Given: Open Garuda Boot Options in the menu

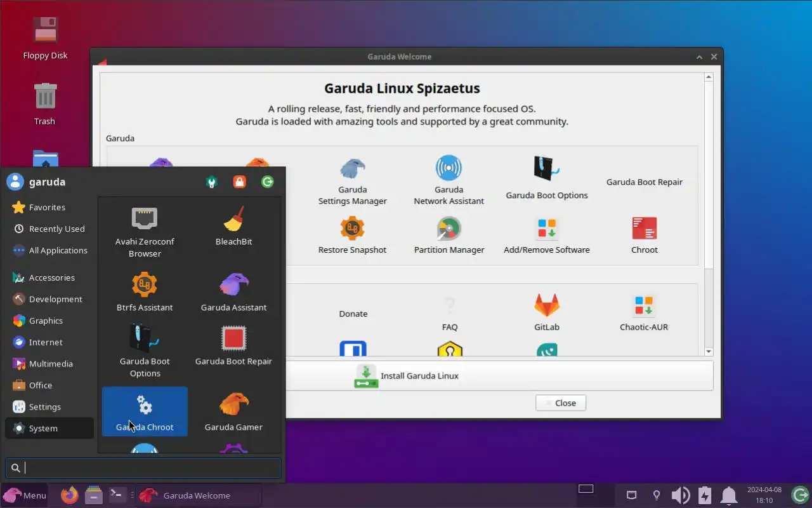Looking at the screenshot, I should click(x=145, y=351).
